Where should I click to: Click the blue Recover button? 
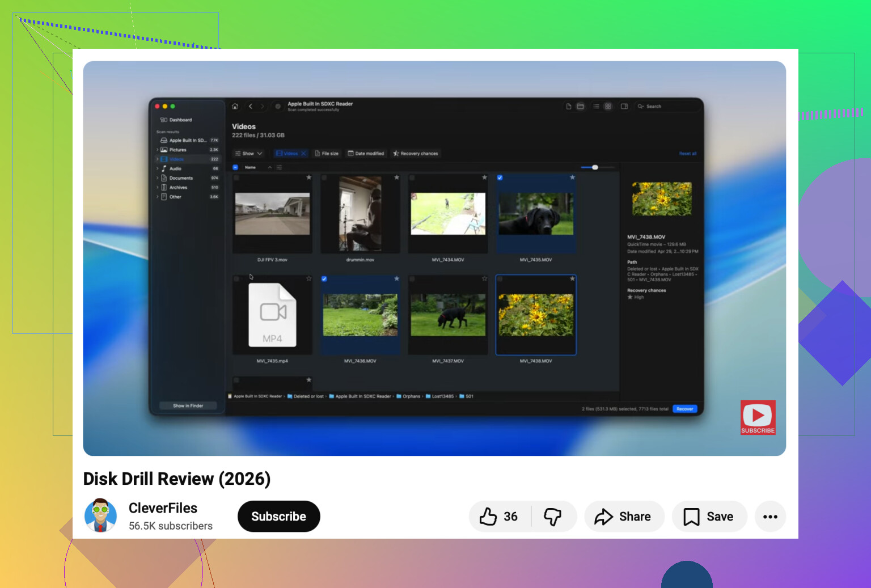pos(684,409)
